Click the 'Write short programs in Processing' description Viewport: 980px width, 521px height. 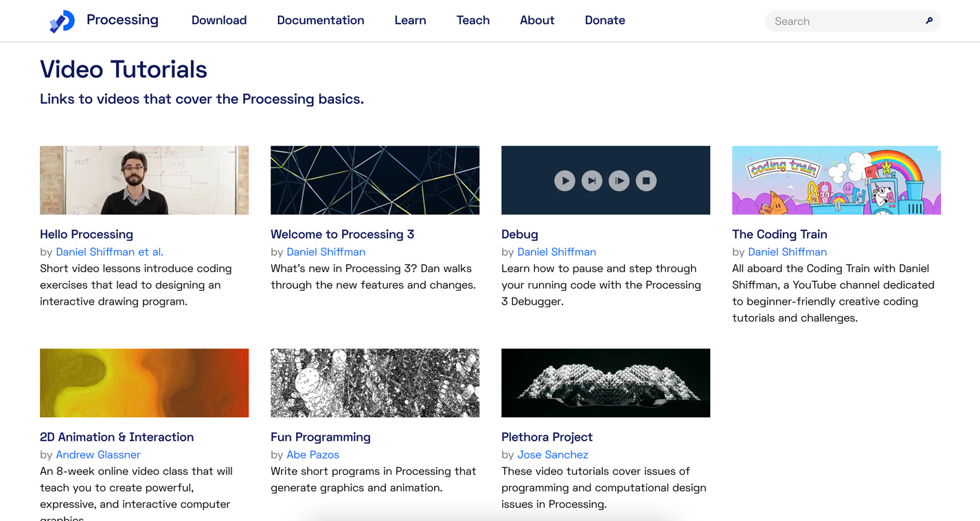tap(373, 480)
